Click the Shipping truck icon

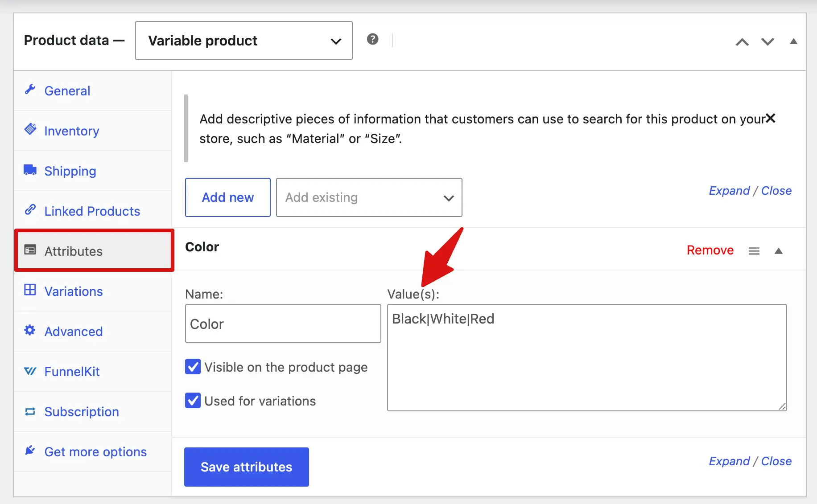[30, 170]
